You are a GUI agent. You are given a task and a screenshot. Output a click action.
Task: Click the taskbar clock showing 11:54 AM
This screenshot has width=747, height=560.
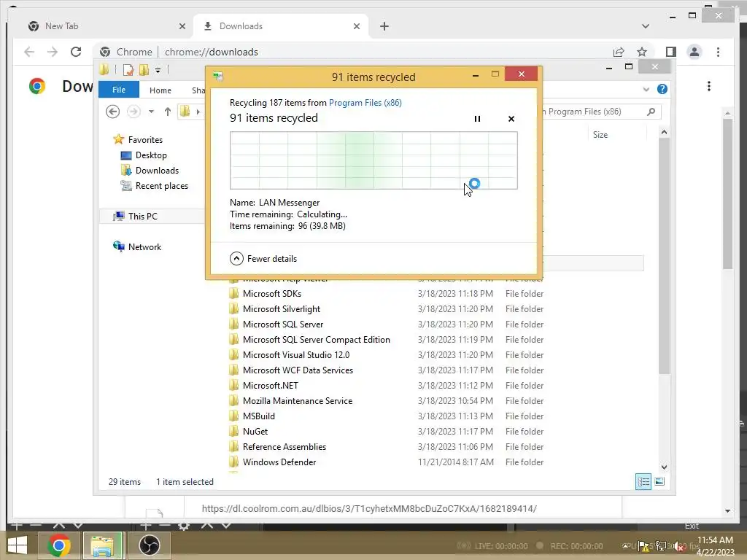(715, 546)
